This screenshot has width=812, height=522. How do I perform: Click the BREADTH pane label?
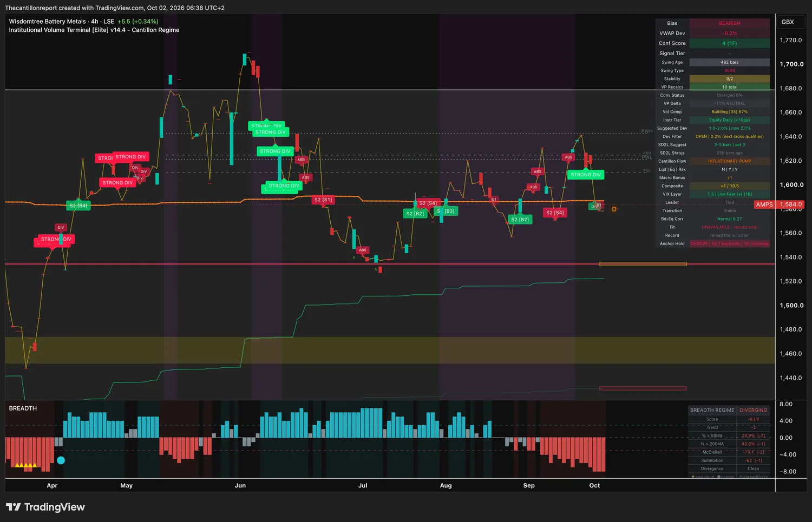pos(23,408)
